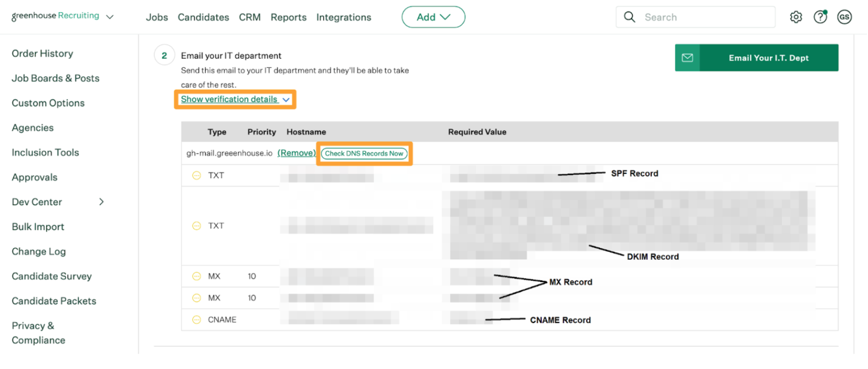Click the envelope icon on Email button

(x=687, y=58)
